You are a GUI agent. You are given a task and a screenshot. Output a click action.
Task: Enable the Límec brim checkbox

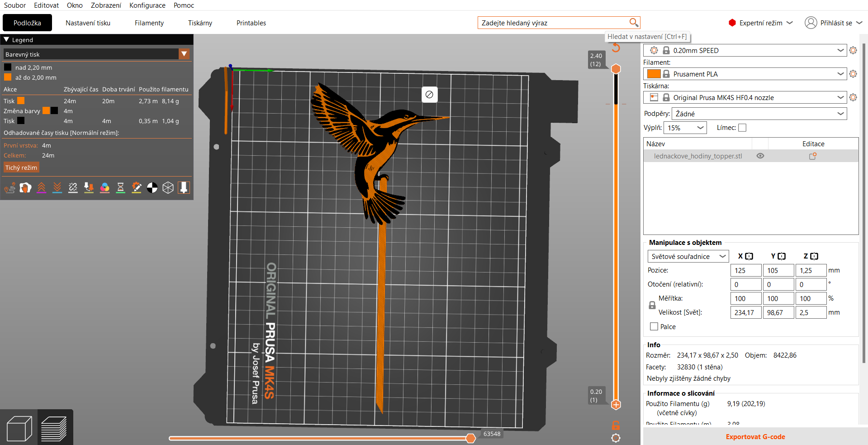pyautogui.click(x=742, y=128)
